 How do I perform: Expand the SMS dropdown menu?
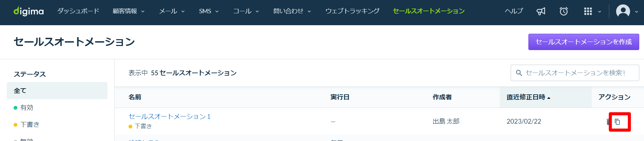(x=209, y=11)
